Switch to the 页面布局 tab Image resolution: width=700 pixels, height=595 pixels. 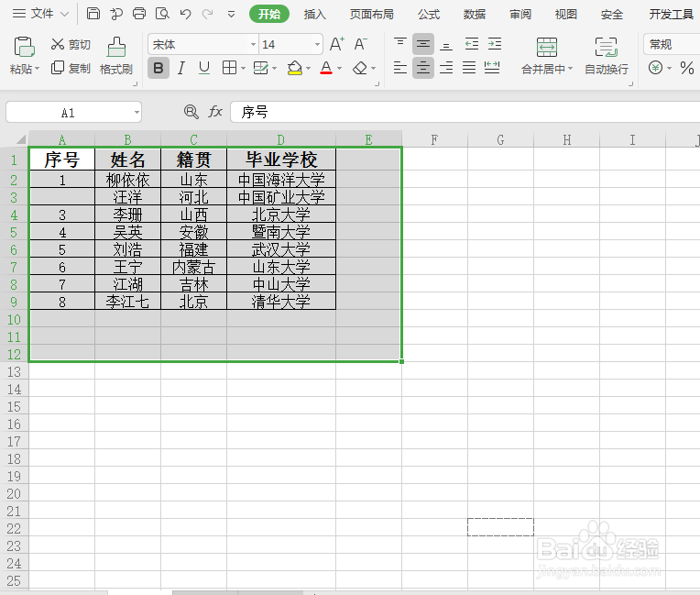coord(371,15)
